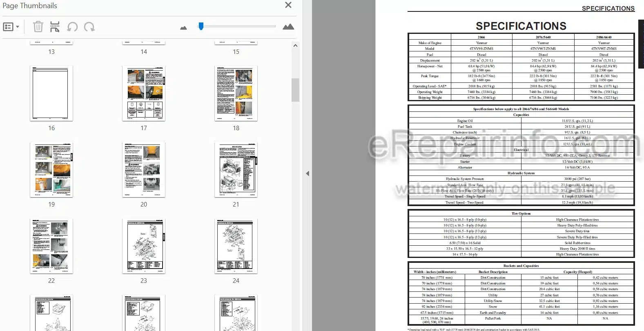Viewport: 644px width, 331px height.
Task: Click the SPECIFICATIONS page title
Action: 521,26
